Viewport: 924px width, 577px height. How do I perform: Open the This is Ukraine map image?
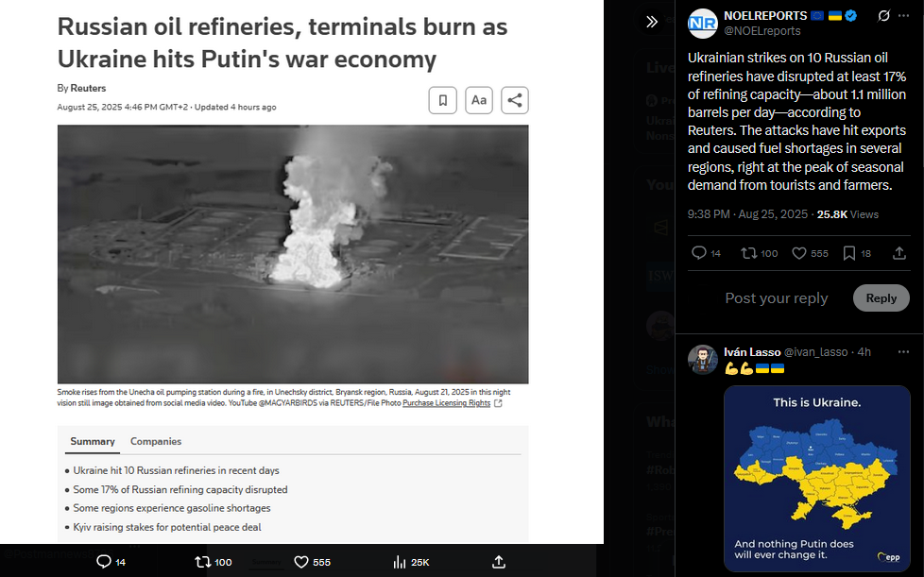(816, 479)
